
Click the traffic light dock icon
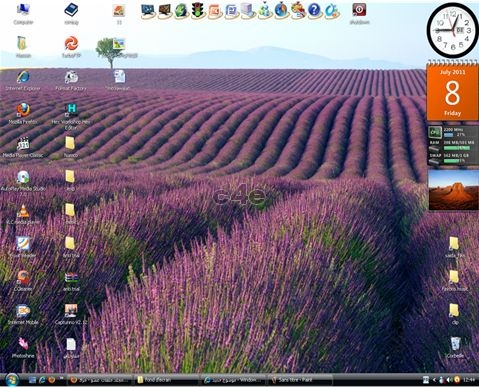tap(198, 10)
